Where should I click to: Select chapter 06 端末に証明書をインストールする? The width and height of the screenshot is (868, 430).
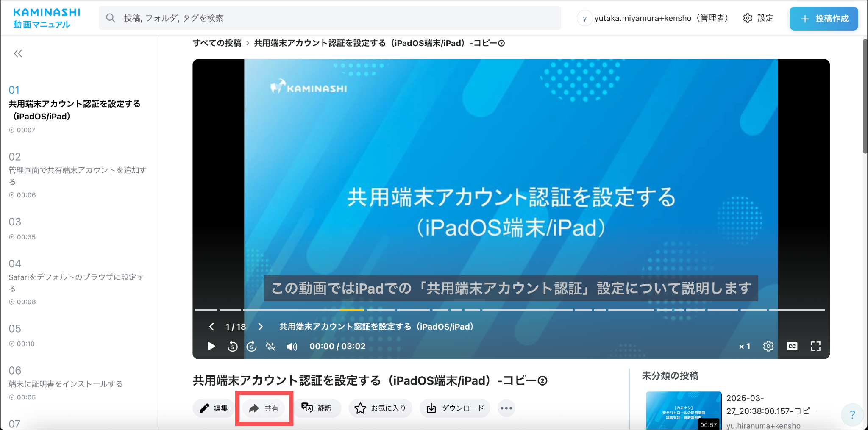tap(78, 383)
